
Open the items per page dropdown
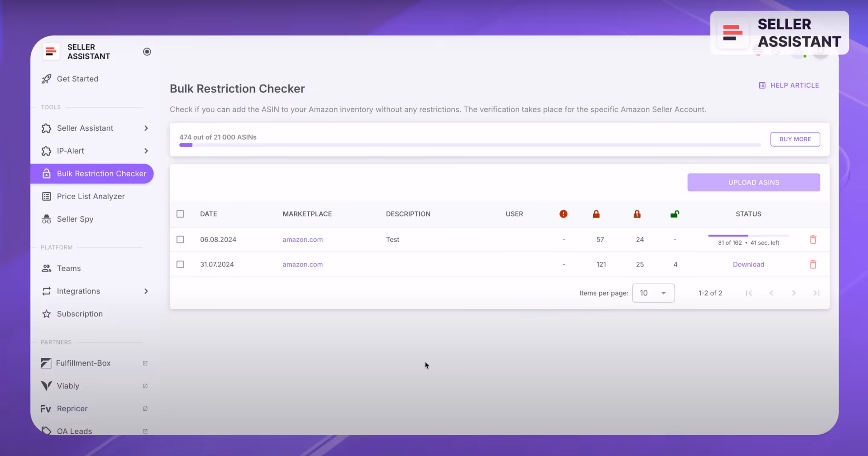point(653,293)
